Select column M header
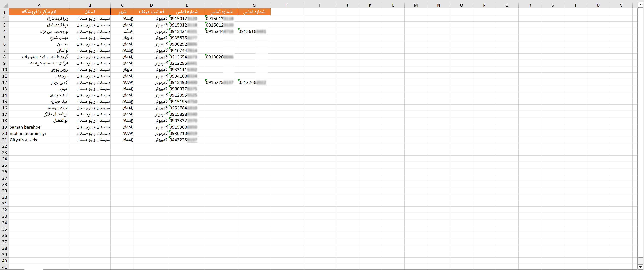 (416, 5)
